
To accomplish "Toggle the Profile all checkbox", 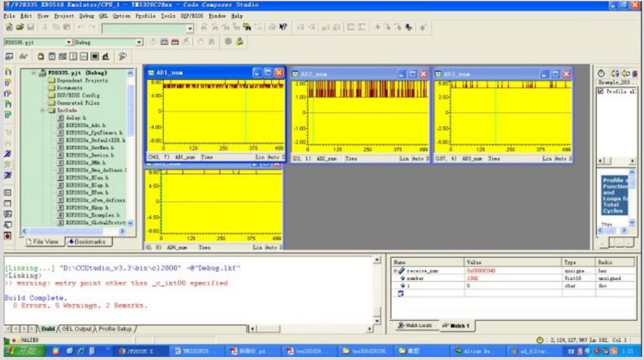I will (600, 91).
